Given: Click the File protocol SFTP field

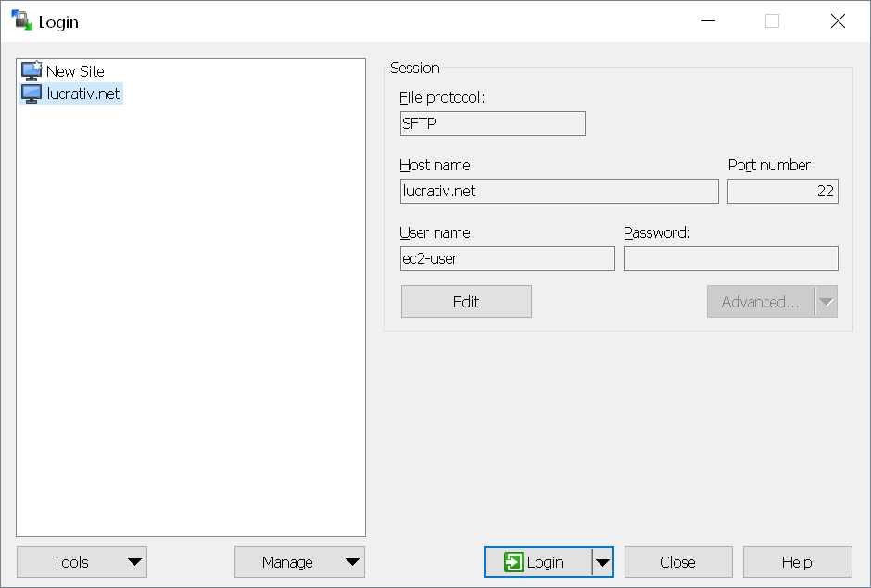Looking at the screenshot, I should (492, 123).
